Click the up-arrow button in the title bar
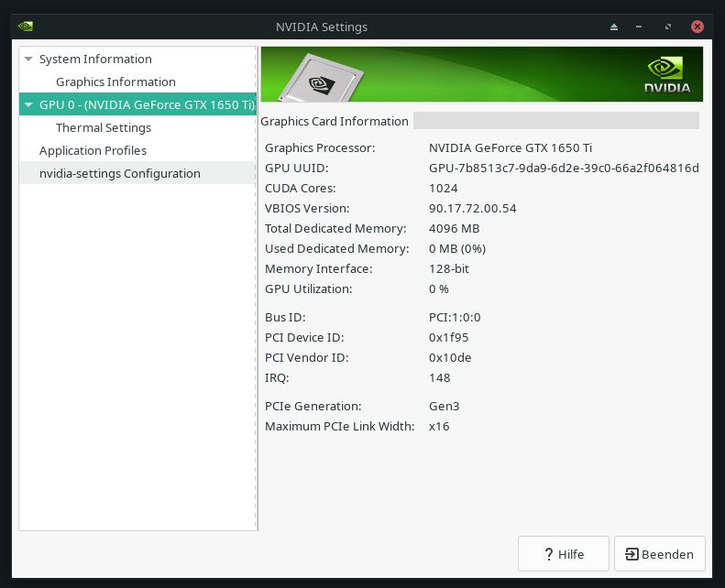The width and height of the screenshot is (725, 588). tap(615, 27)
